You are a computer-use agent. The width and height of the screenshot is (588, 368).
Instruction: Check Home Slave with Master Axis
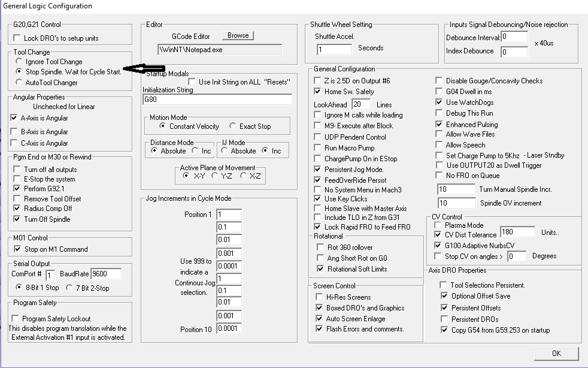point(317,208)
